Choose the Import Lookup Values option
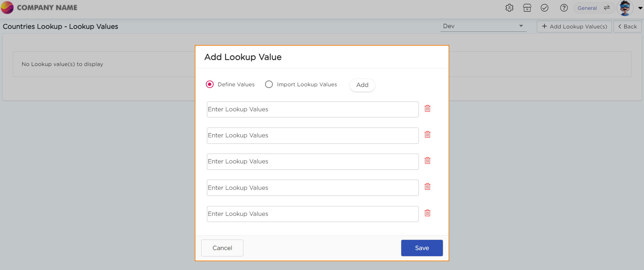 pos(269,84)
